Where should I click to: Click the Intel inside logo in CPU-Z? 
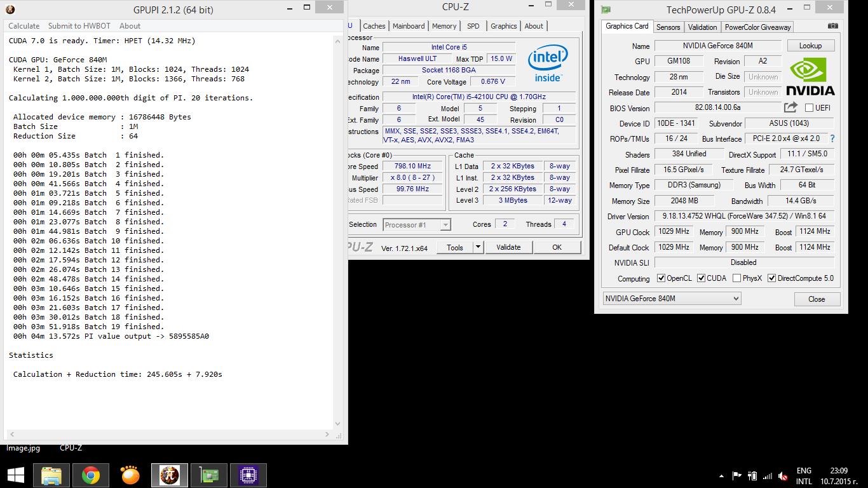[x=547, y=64]
